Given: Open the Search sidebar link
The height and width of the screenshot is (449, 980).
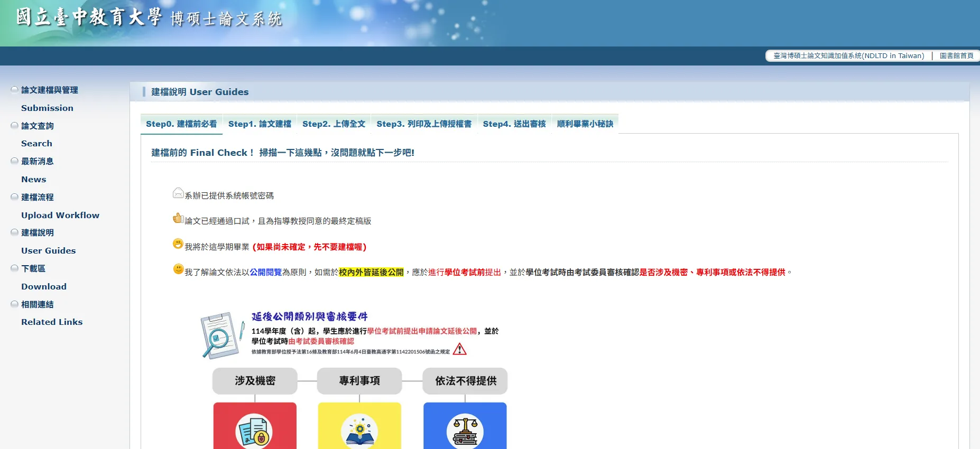Looking at the screenshot, I should pos(36,144).
